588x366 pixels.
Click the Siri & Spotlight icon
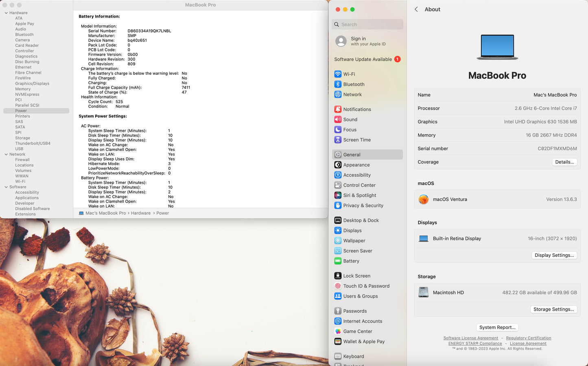pyautogui.click(x=338, y=195)
